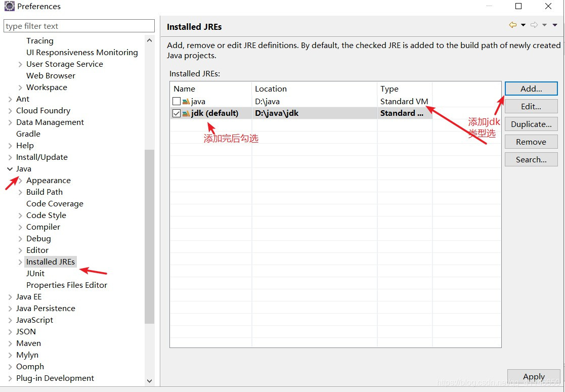Focus the type filter text field
The width and height of the screenshot is (565, 392).
tap(79, 26)
